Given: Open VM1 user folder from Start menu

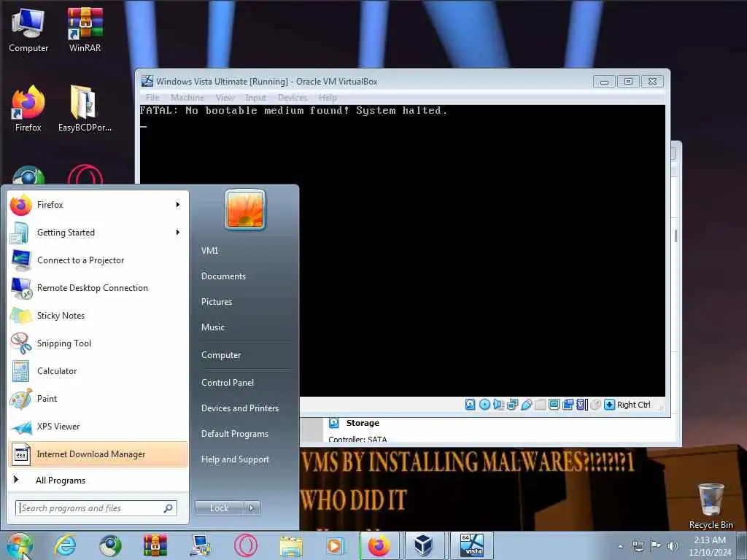Looking at the screenshot, I should [x=209, y=251].
